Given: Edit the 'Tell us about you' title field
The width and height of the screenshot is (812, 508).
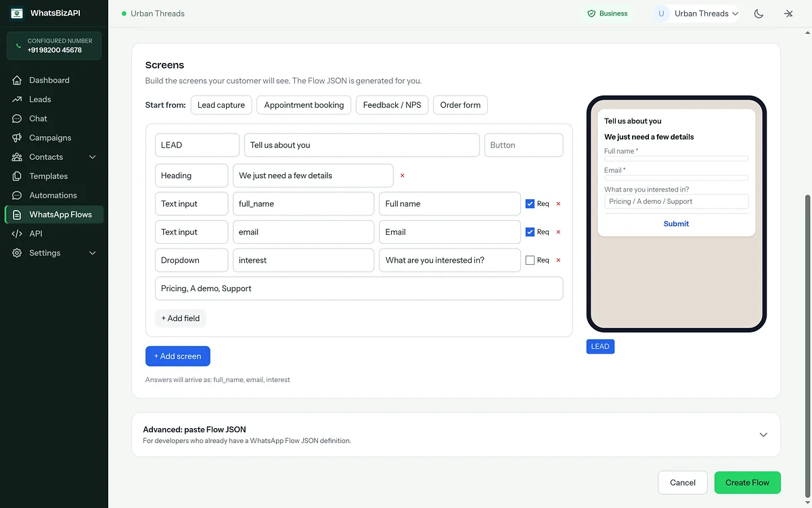Looking at the screenshot, I should coord(361,145).
